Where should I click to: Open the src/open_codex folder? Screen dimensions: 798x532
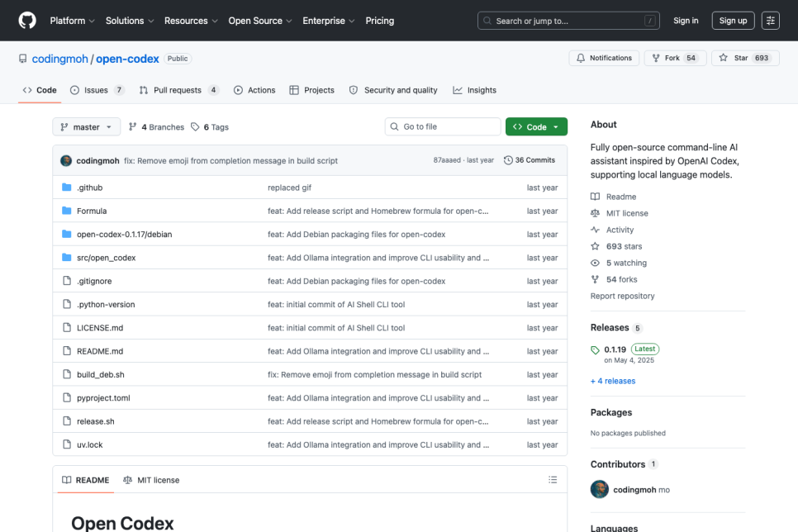[107, 258]
